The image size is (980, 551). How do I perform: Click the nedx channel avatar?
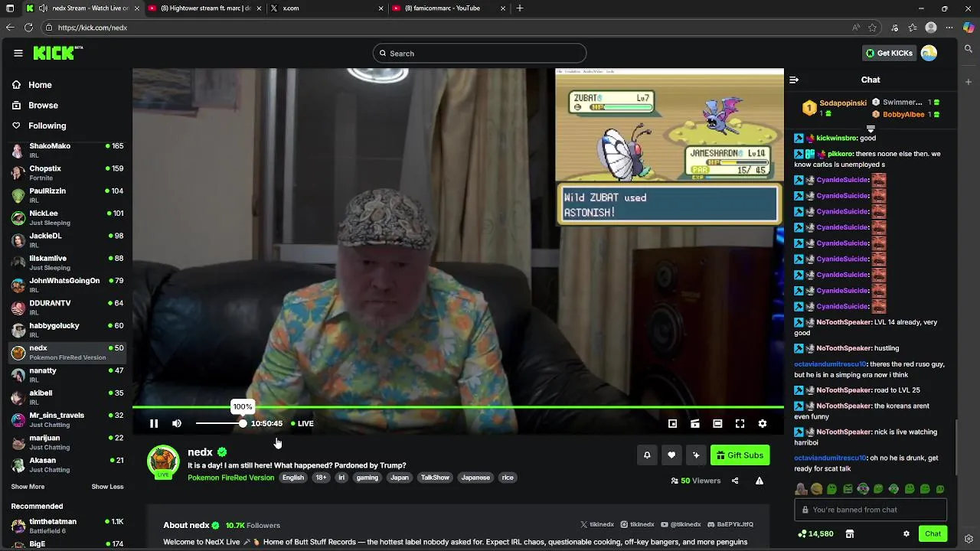click(163, 461)
